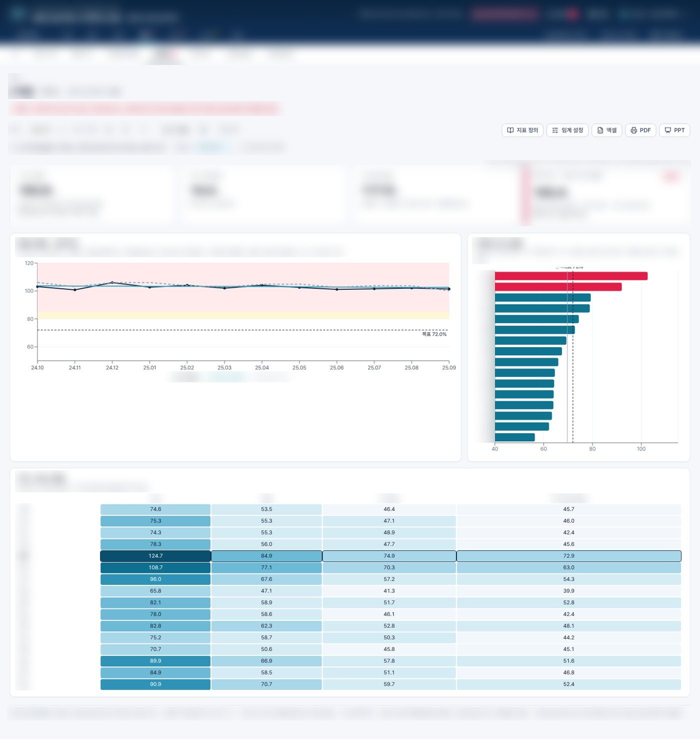
Task: Export the report as PPT
Action: (674, 130)
